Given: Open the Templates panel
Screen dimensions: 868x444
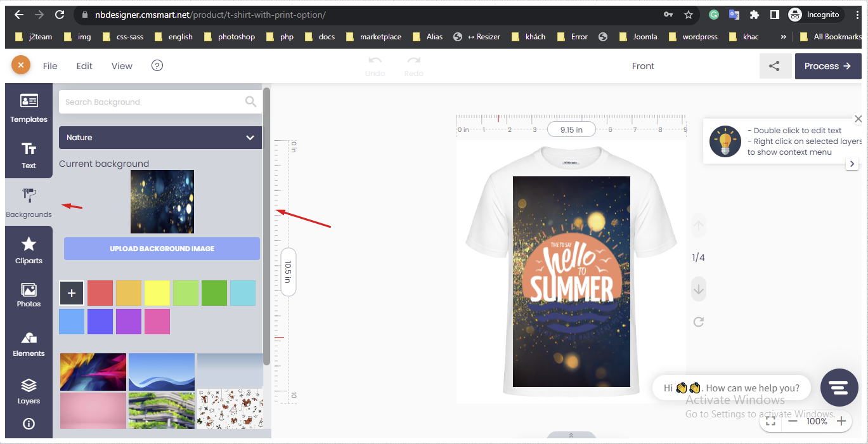Looking at the screenshot, I should 29,108.
